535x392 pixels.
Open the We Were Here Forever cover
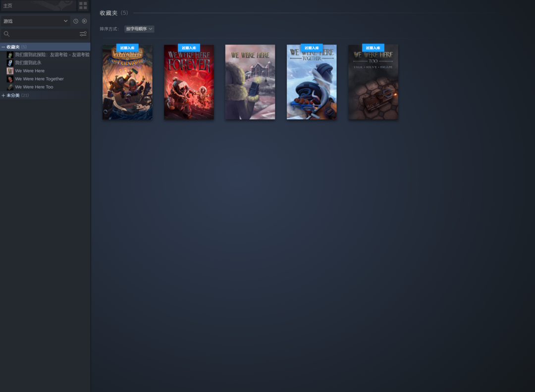click(189, 84)
